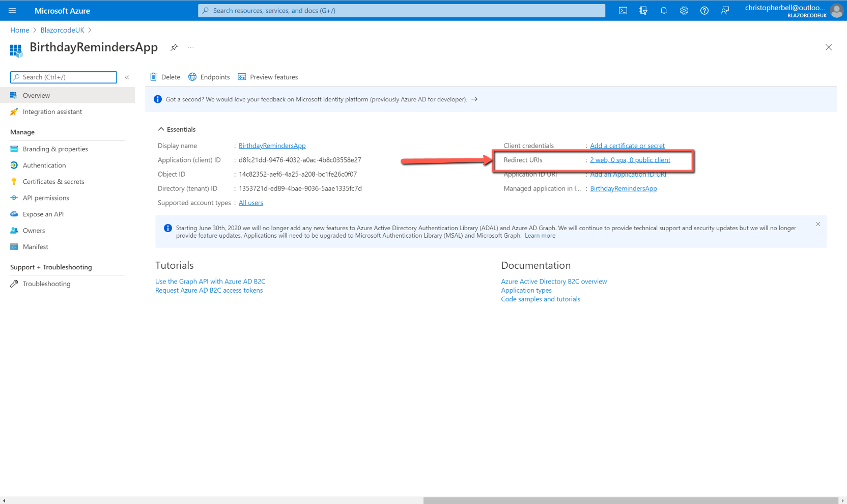Select the API permissions blade
847x504 pixels.
point(46,198)
